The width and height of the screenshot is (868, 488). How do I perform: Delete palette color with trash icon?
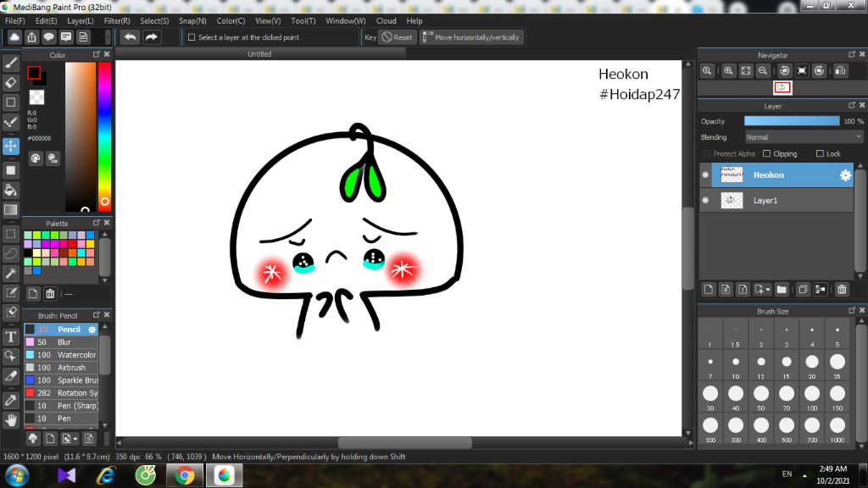point(50,294)
